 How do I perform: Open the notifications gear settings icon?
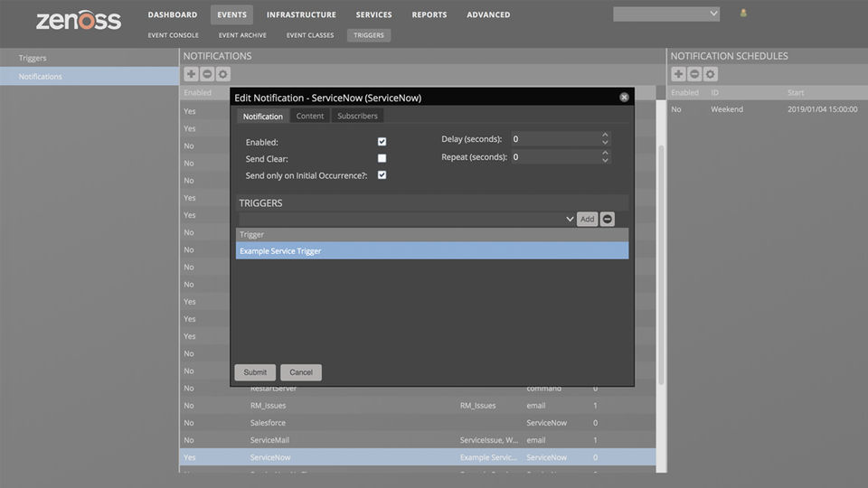pyautogui.click(x=223, y=74)
